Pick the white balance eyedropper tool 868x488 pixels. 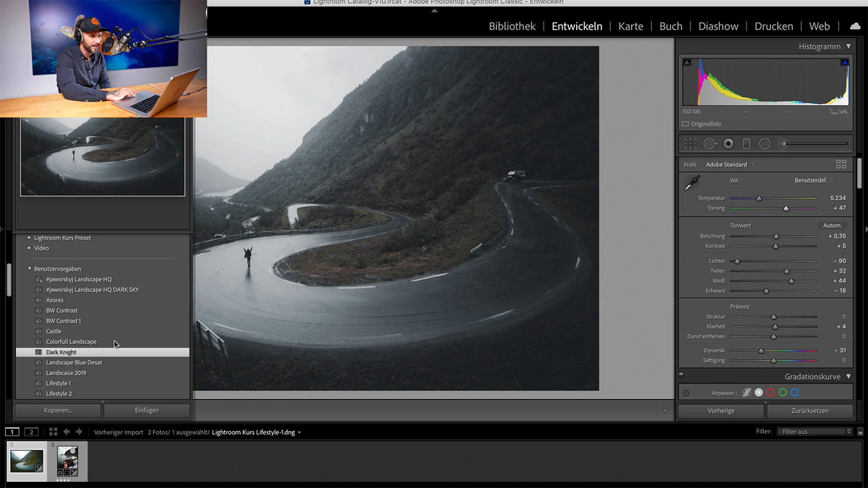[x=692, y=183]
